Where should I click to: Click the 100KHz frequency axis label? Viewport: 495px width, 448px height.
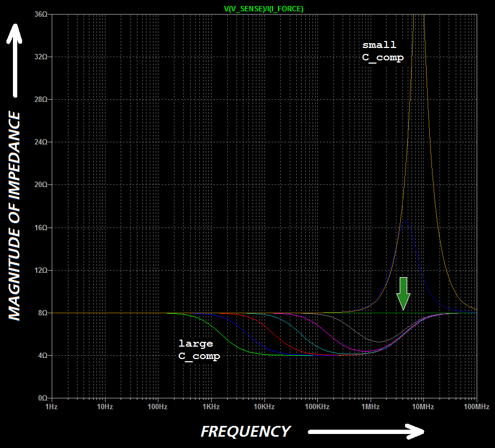(317, 406)
